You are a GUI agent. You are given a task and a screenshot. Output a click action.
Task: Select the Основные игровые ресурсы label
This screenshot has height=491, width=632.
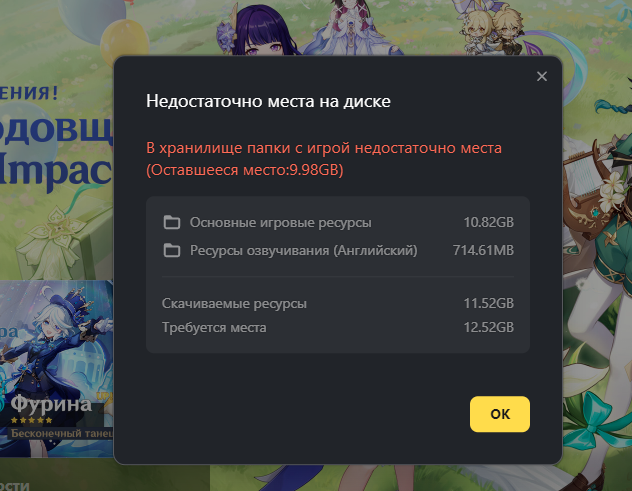[x=281, y=223]
